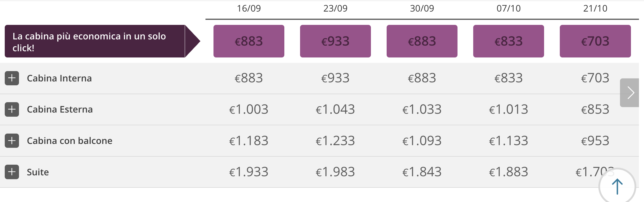Viewport: 644px width, 202px height.
Task: Click the cheapest cabin banner
Action: (102, 41)
